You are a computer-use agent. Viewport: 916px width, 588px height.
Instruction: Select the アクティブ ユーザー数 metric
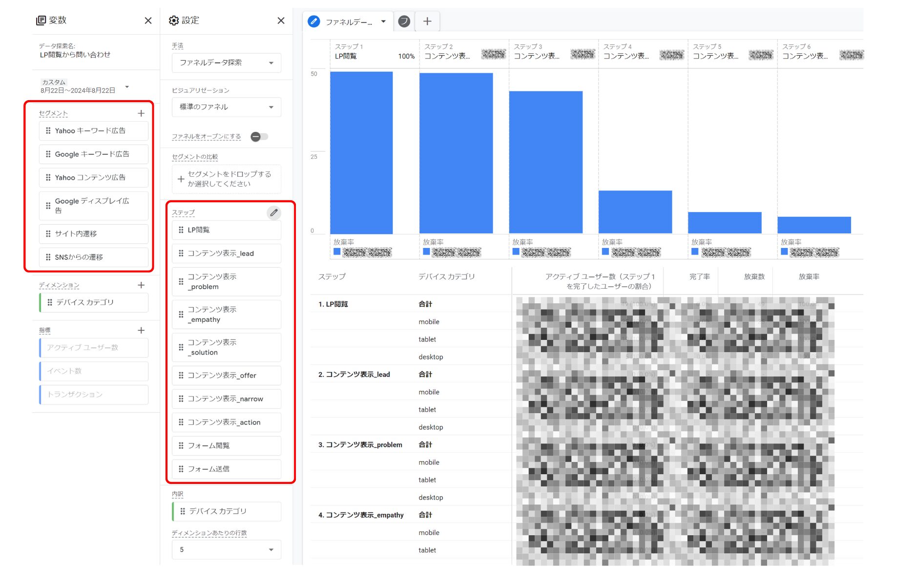tap(94, 348)
